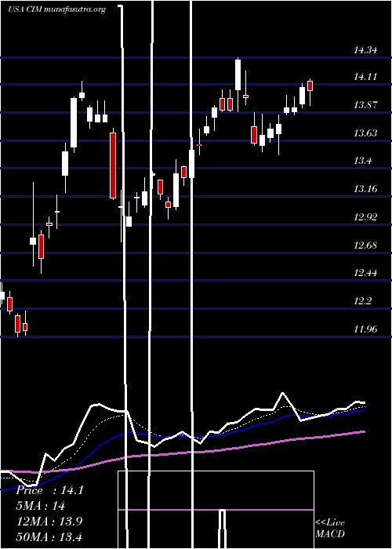The width and height of the screenshot is (392, 549).
Task: Click the 13.16 price axis label
Action: coord(365,189)
